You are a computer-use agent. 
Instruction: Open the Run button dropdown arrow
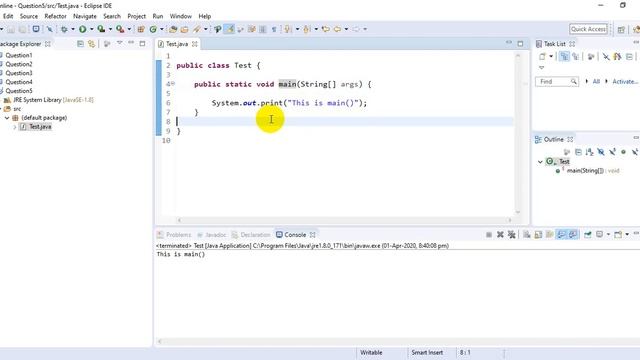tap(91, 29)
